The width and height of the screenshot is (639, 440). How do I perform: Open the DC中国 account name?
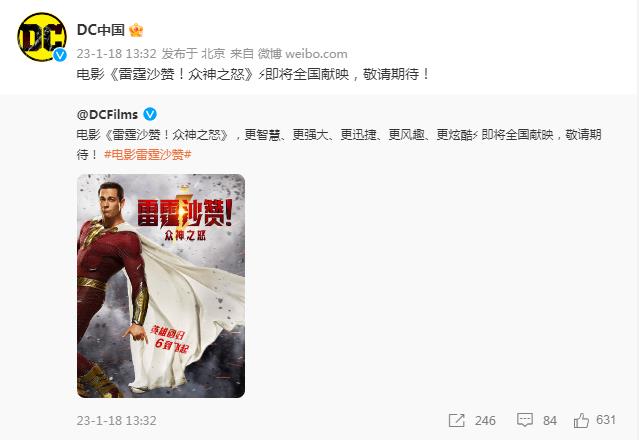point(101,30)
